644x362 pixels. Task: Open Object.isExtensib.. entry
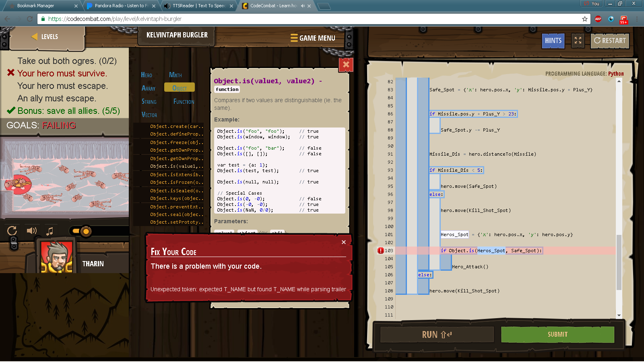[177, 175]
